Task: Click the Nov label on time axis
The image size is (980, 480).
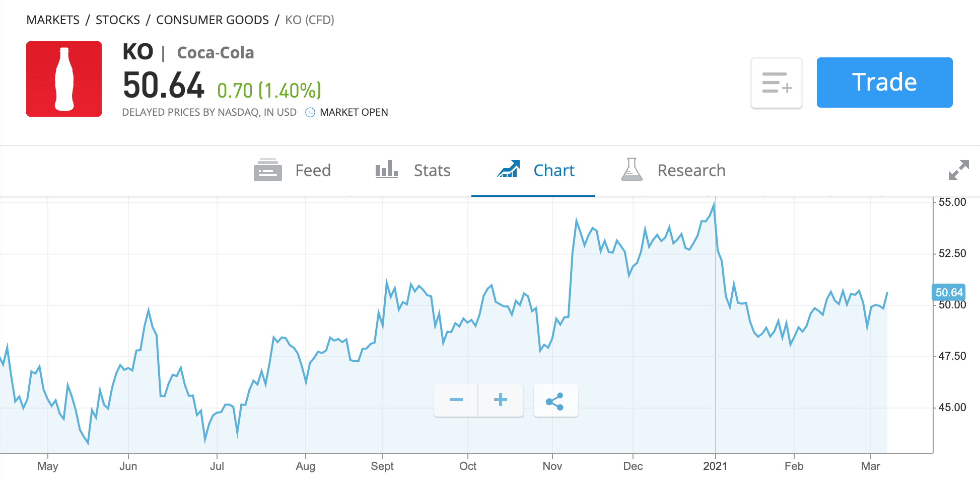Action: [552, 466]
